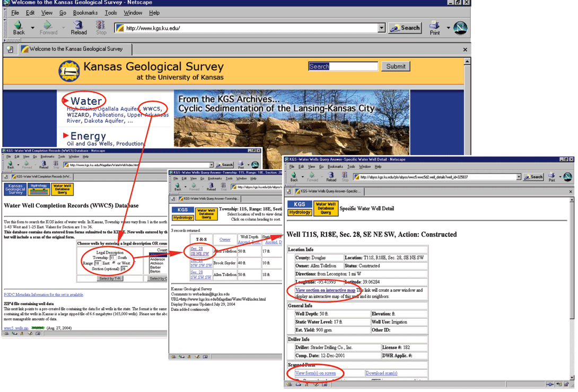The image size is (578, 392).
Task: Click the Section (optional) input field
Action: click(x=124, y=269)
